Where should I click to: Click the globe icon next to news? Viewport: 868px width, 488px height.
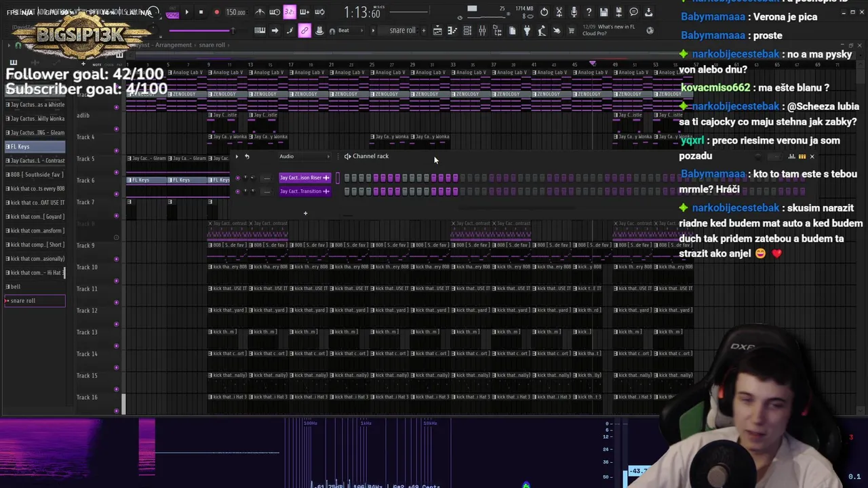[x=650, y=30]
